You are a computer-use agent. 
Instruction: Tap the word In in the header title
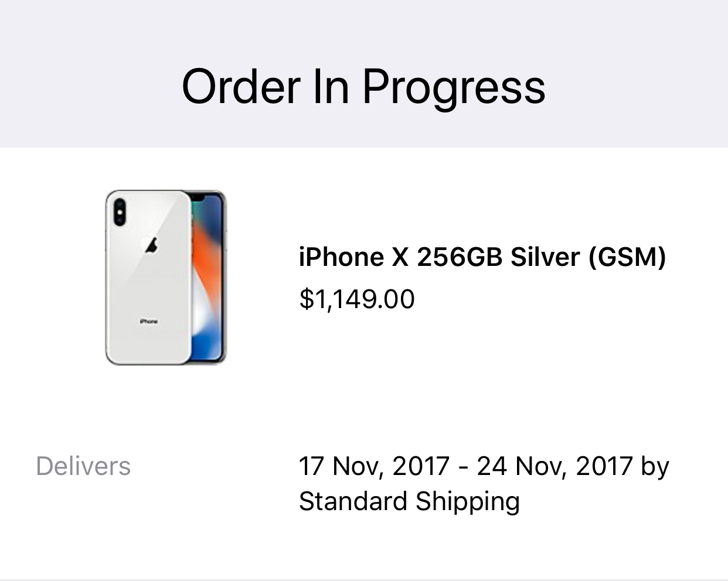(x=331, y=87)
